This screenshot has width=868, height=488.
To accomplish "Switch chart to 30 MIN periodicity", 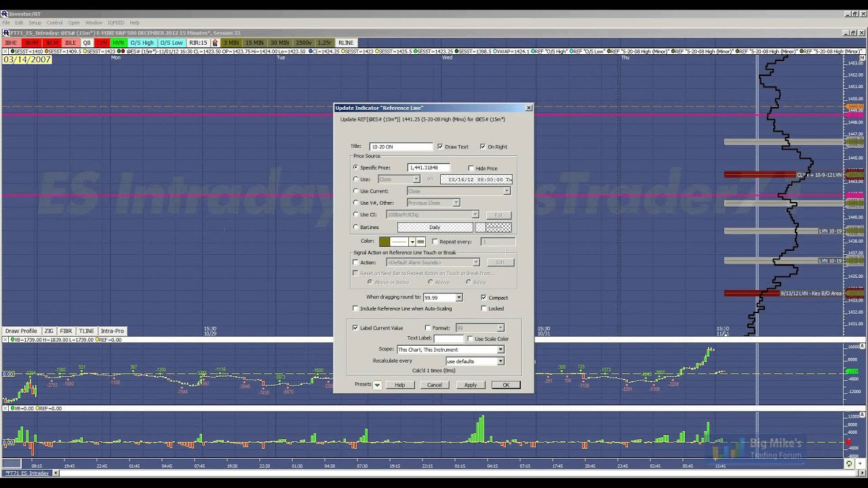I will pyautogui.click(x=280, y=43).
